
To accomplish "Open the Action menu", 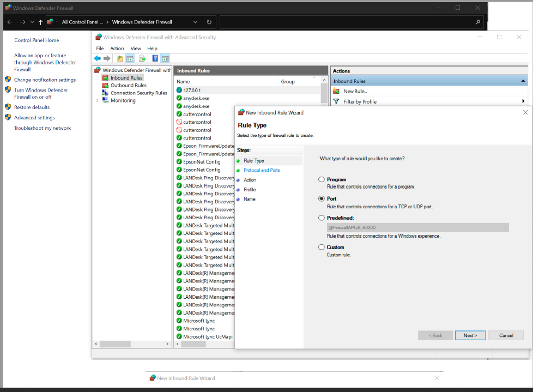I will (117, 49).
